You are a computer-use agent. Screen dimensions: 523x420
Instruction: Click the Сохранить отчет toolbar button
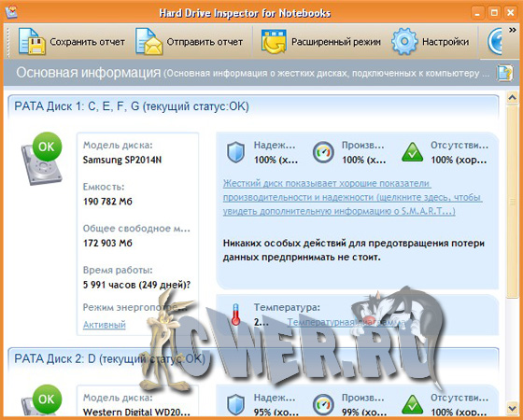point(72,42)
